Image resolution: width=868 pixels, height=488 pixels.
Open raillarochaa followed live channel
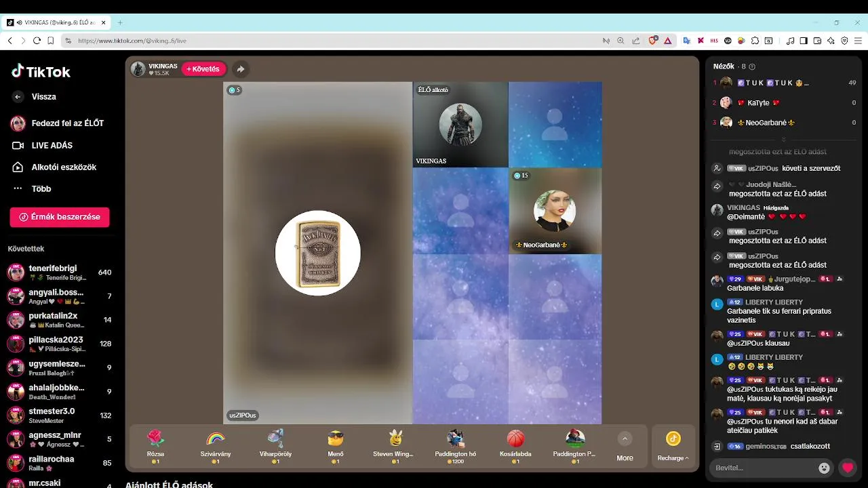pos(59,463)
